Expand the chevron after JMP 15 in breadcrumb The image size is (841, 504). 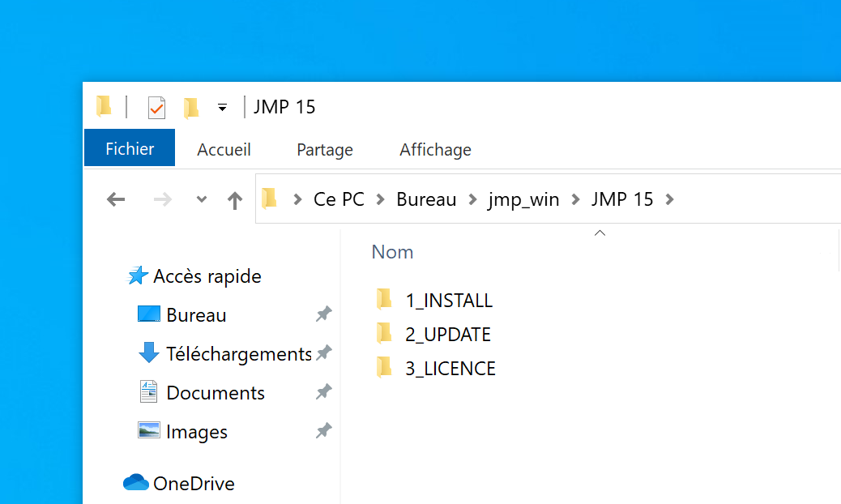coord(669,199)
